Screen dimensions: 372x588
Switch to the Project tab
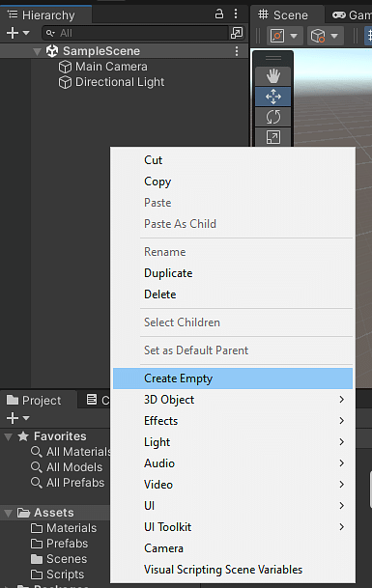point(34,400)
